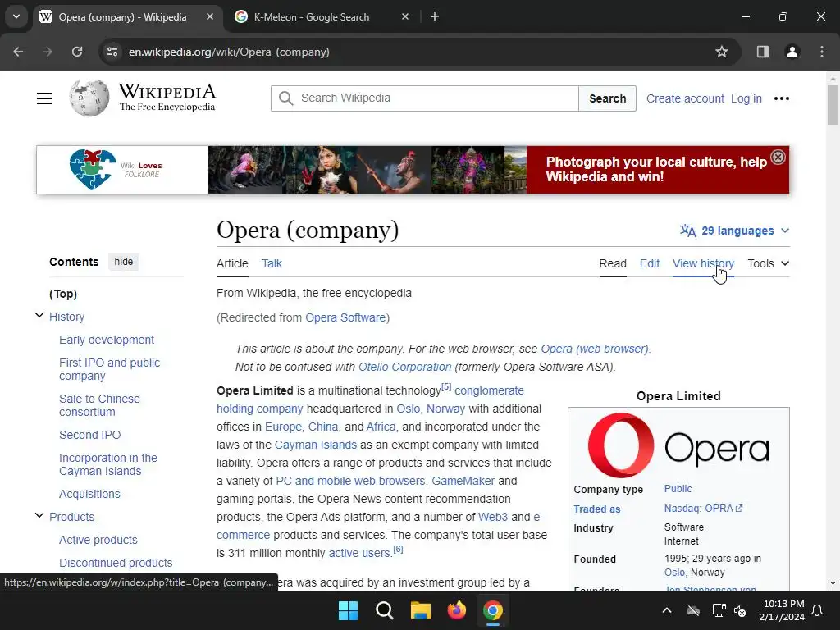Click the Chrome taskbar icon
This screenshot has width=840, height=630.
coord(493,610)
